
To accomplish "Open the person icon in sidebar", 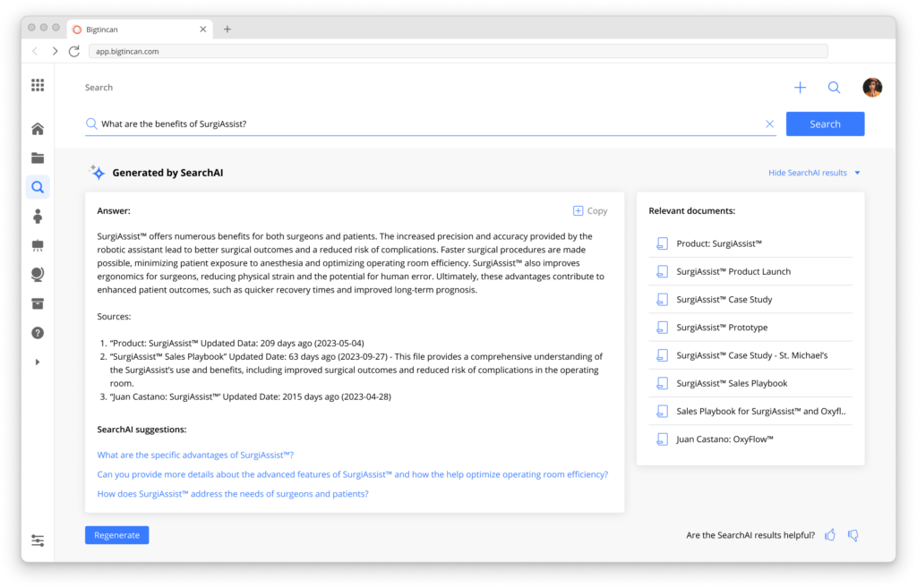I will (38, 217).
